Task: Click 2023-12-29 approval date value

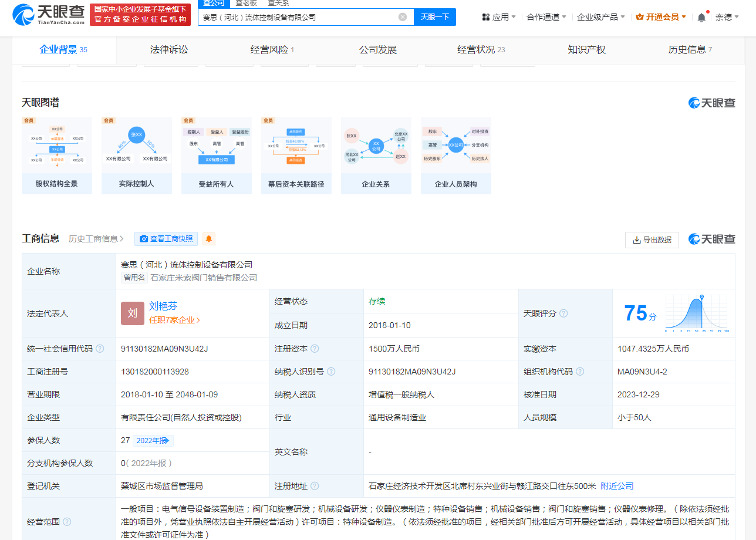Action: coord(639,394)
